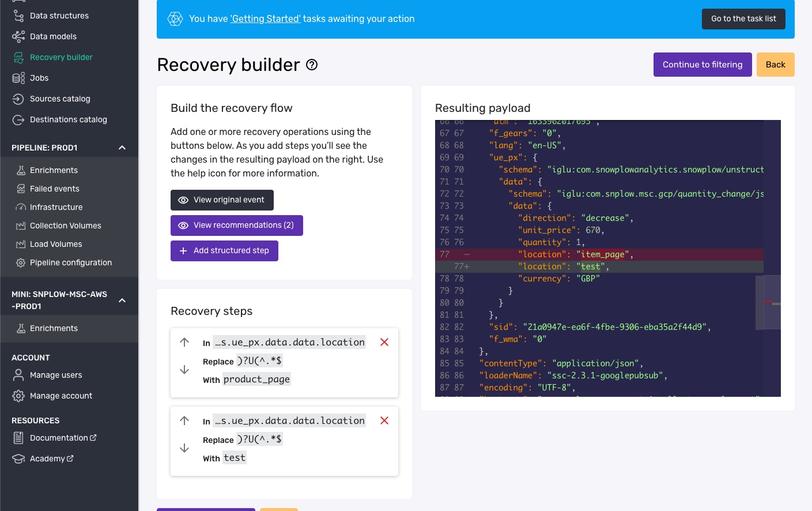Click the Recovery builder sidebar icon

(x=18, y=57)
